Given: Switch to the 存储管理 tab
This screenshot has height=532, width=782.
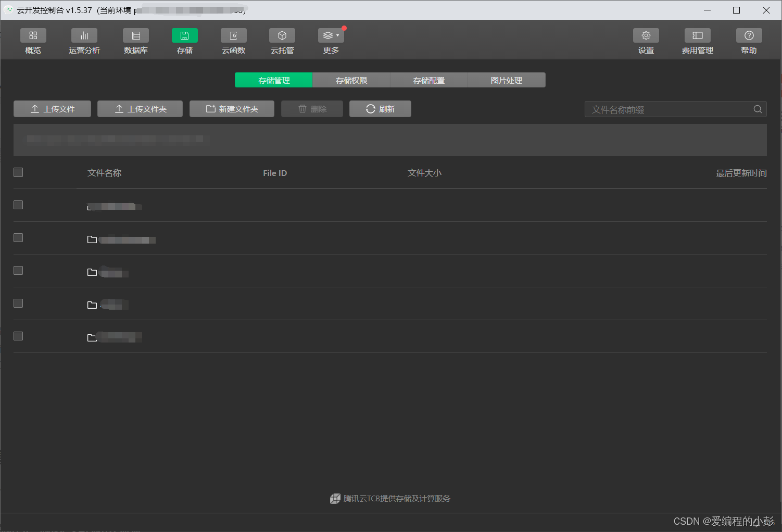Looking at the screenshot, I should pyautogui.click(x=274, y=80).
